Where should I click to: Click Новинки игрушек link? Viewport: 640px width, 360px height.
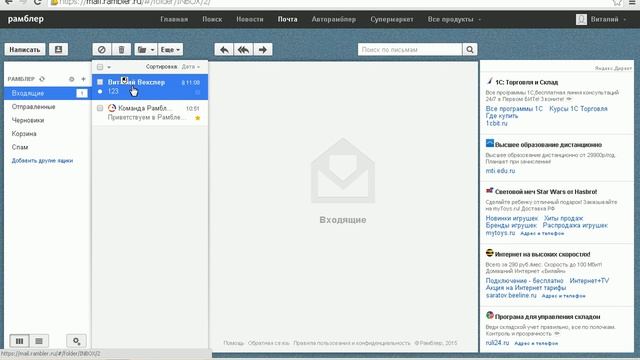[x=511, y=218]
